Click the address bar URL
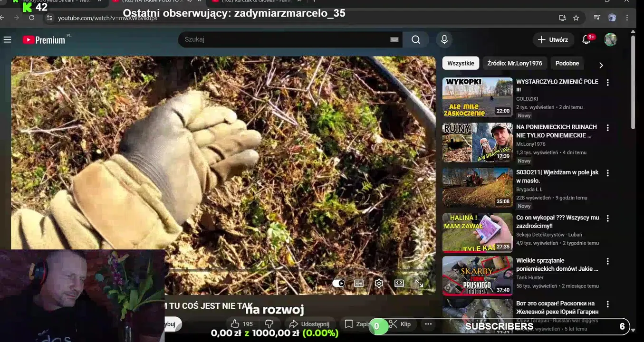Image resolution: width=644 pixels, height=342 pixels. 107,18
